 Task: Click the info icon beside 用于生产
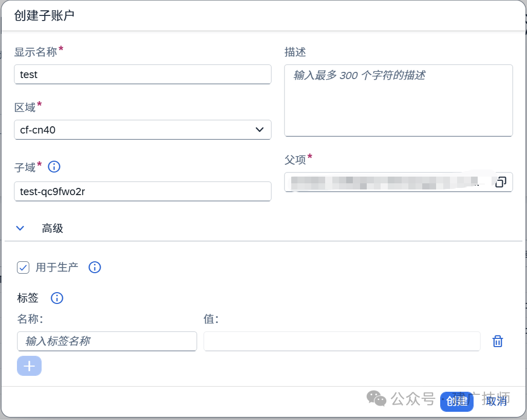(x=95, y=268)
